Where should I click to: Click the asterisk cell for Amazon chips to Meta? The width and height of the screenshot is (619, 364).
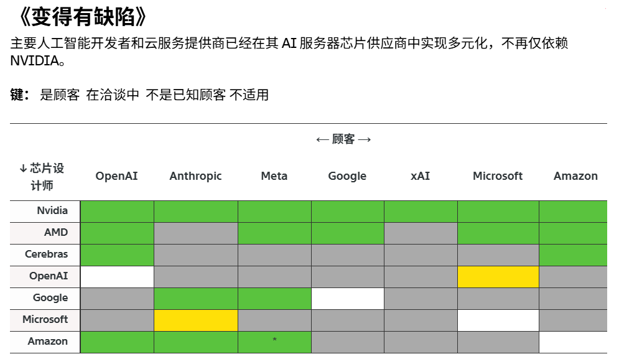[274, 342]
